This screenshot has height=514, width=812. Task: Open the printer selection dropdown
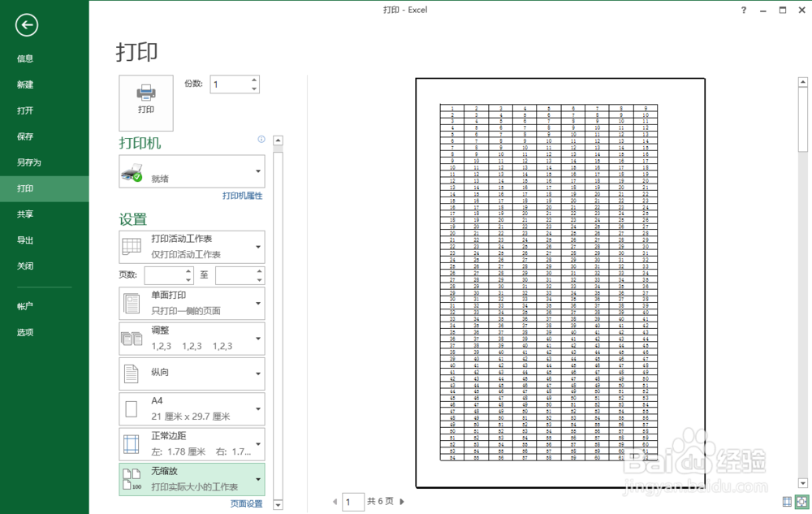coord(258,171)
